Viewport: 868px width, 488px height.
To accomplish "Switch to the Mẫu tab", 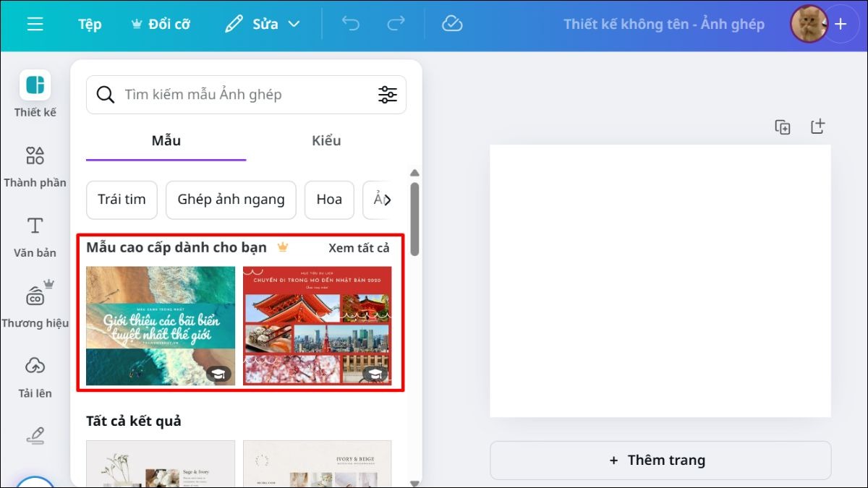I will pos(166,141).
